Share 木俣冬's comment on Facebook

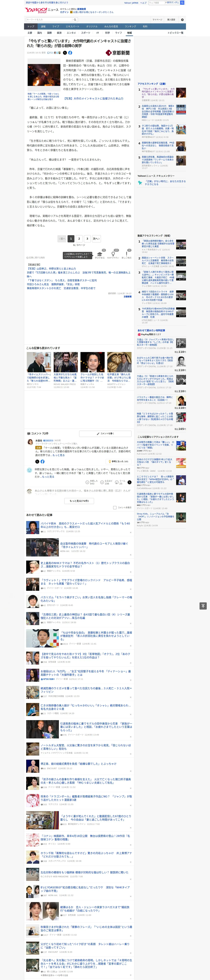click(x=42, y=461)
